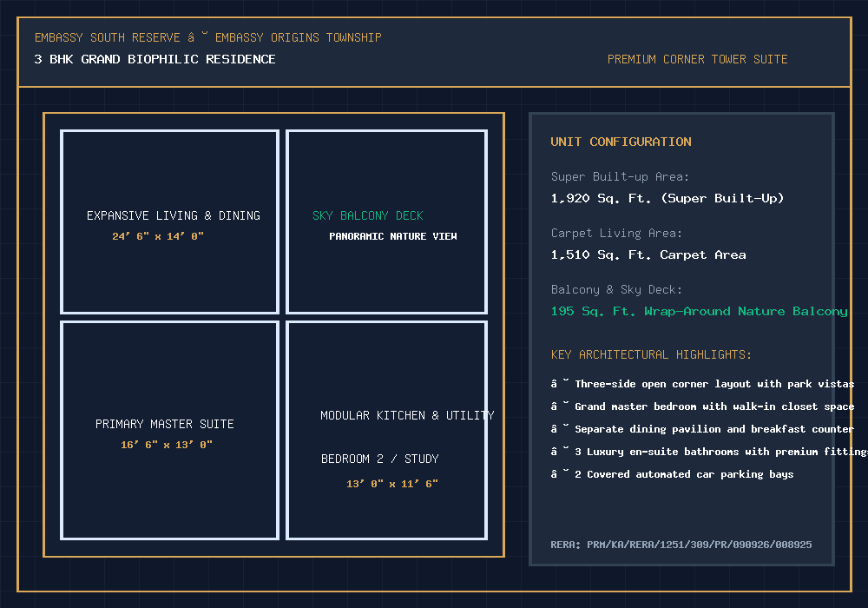Viewport: 868px width, 608px height.
Task: Select the 13' 0" x 11' 6" dimension
Action: coord(392,484)
